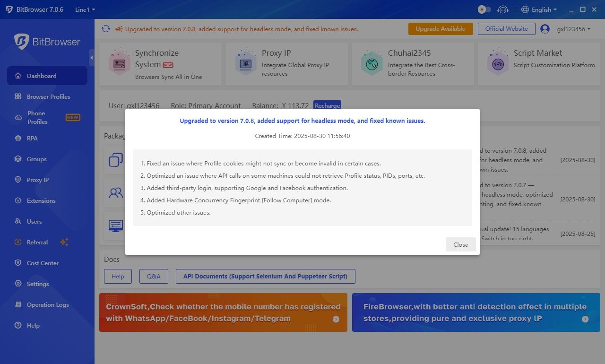Click the CrownSoft advertisement banner
This screenshot has width=605, height=364.
(x=223, y=312)
